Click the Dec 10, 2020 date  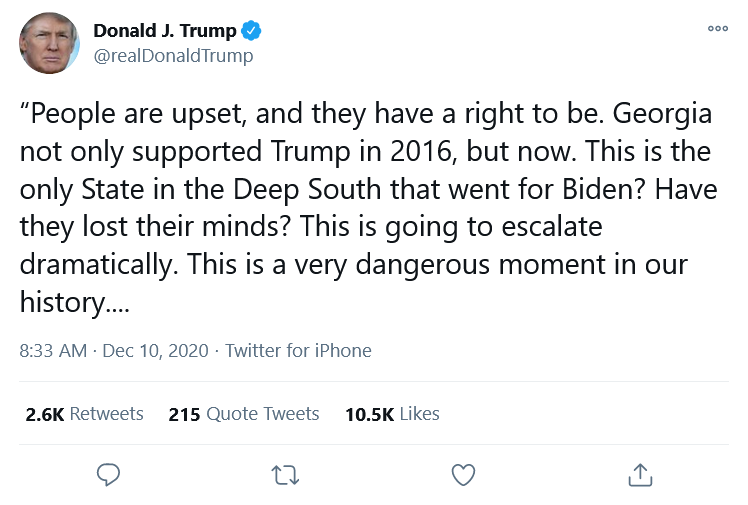(155, 351)
